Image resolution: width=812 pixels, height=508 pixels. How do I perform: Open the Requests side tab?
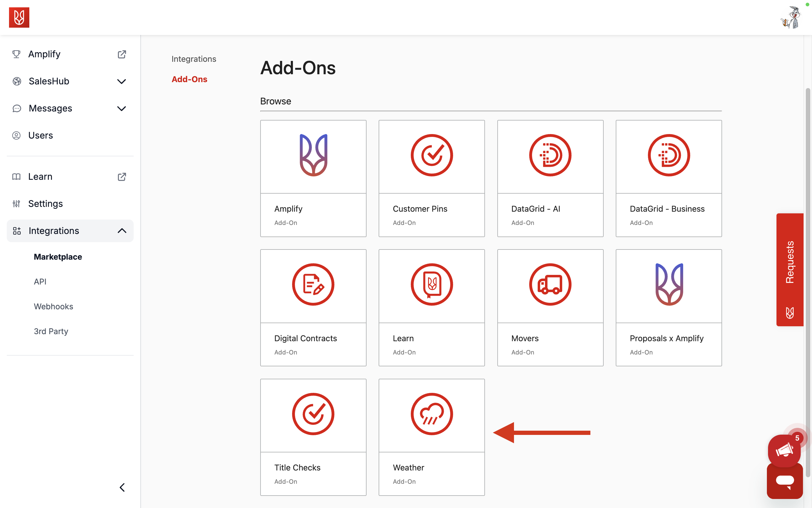(x=790, y=270)
